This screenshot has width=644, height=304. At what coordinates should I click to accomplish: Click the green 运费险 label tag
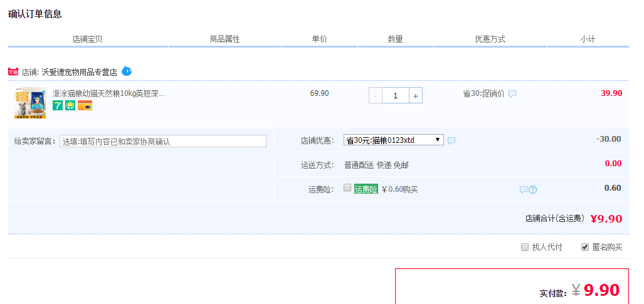click(x=366, y=189)
